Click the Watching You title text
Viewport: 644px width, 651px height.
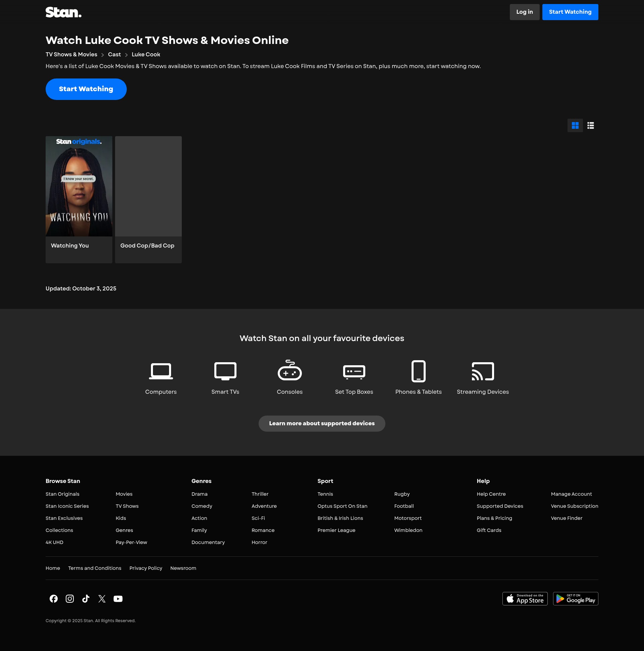point(70,246)
